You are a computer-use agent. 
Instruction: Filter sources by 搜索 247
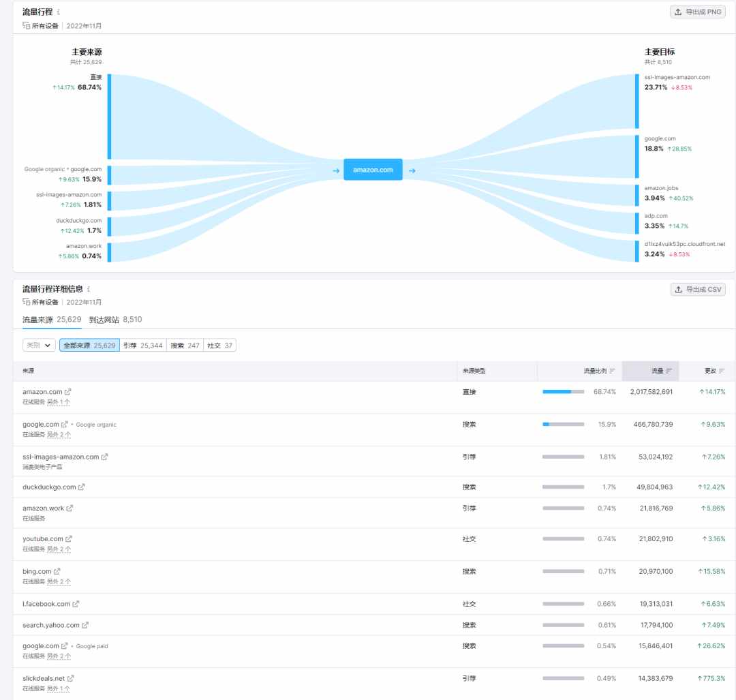[185, 345]
